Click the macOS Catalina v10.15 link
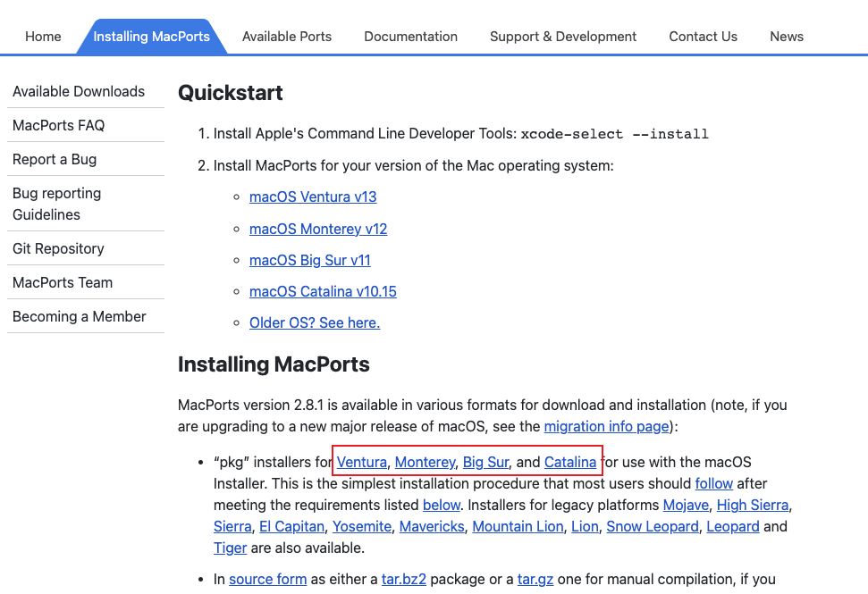 323,291
